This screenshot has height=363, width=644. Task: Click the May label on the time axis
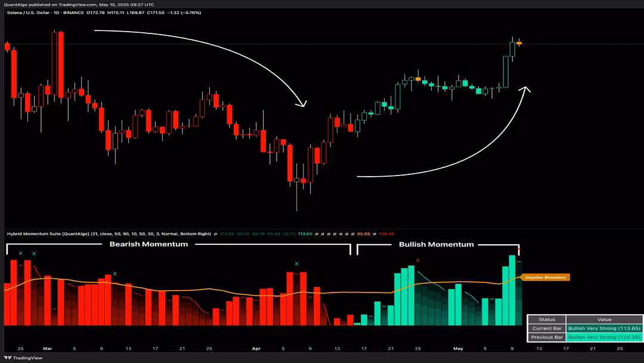[458, 349]
